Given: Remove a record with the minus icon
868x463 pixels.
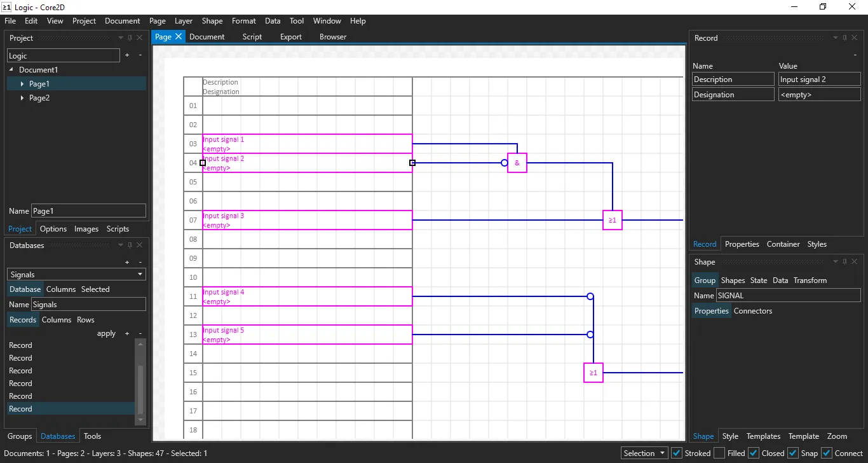Looking at the screenshot, I should coord(140,333).
